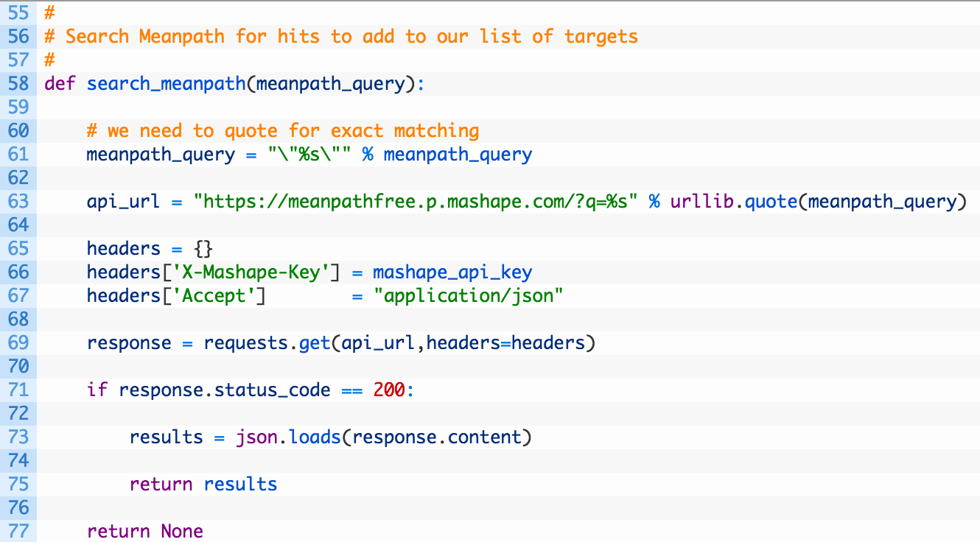
Task: Click the 'if' keyword on line 71
Action: tap(97, 390)
